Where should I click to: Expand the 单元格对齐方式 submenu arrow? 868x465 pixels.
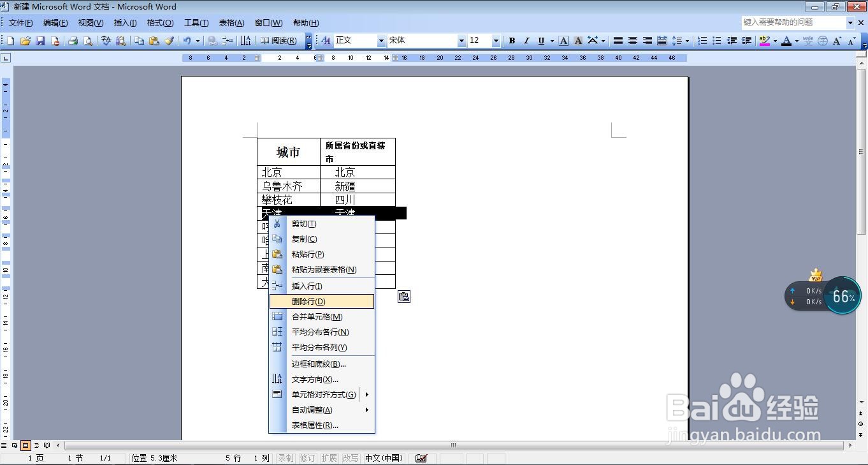[x=367, y=394]
